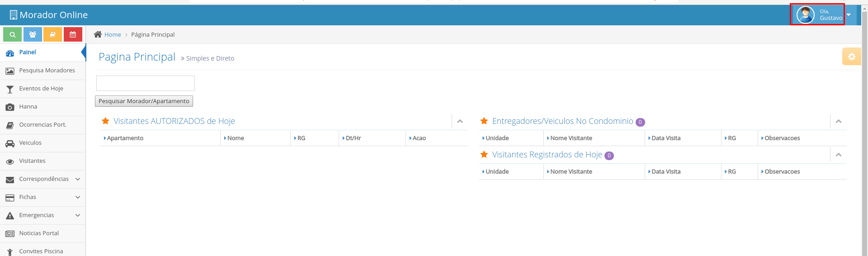Sort authorized visitors by Dt/Hr column
The width and height of the screenshot is (868, 256).
373,138
